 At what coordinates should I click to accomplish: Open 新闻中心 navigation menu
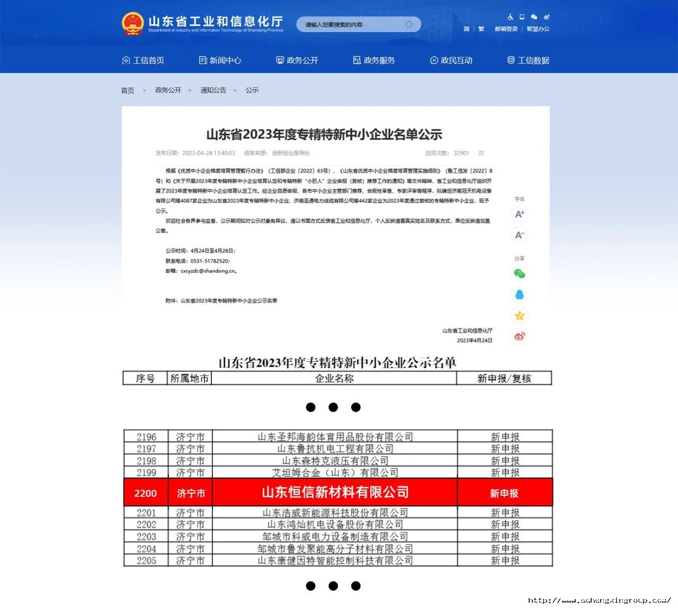tap(220, 60)
